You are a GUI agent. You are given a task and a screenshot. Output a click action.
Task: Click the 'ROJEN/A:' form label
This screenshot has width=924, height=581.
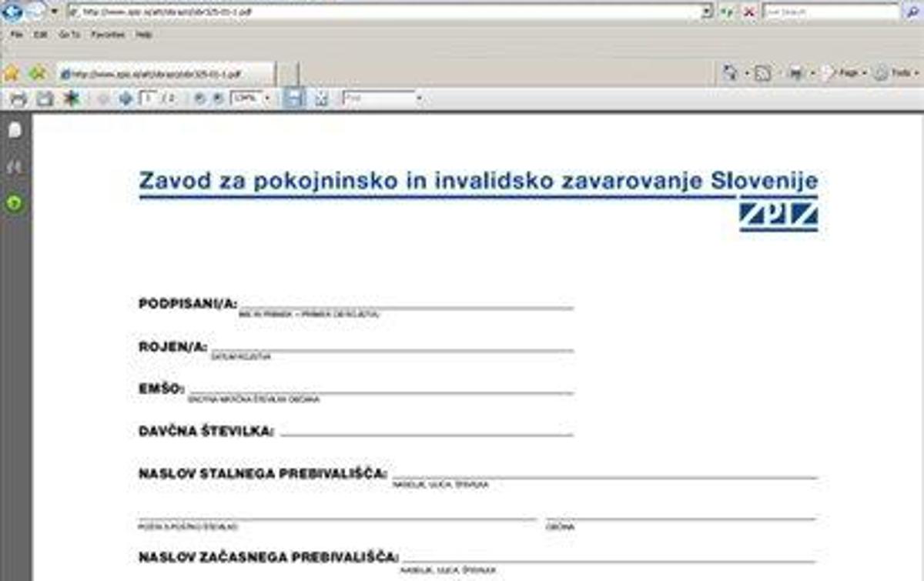point(173,346)
